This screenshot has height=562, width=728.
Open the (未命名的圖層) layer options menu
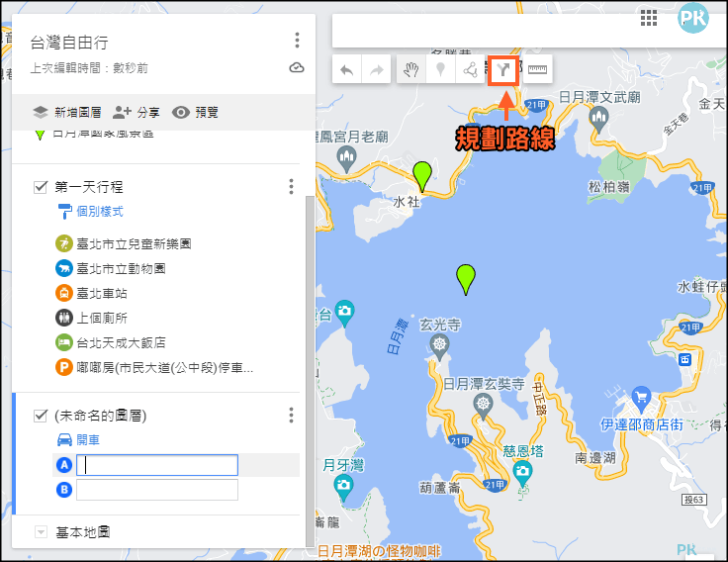tap(291, 415)
